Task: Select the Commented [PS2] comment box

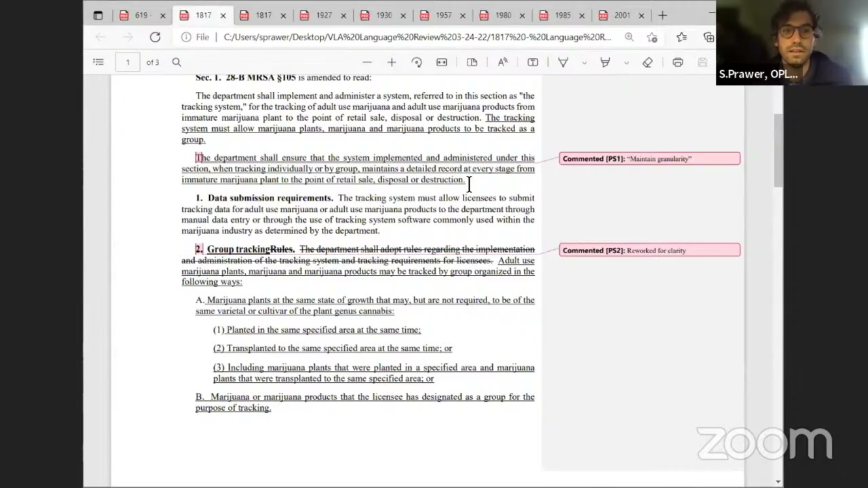Action: tap(650, 251)
